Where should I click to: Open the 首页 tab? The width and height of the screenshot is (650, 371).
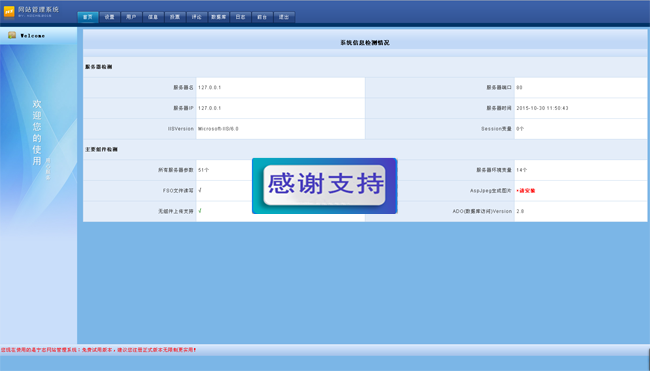tap(87, 17)
